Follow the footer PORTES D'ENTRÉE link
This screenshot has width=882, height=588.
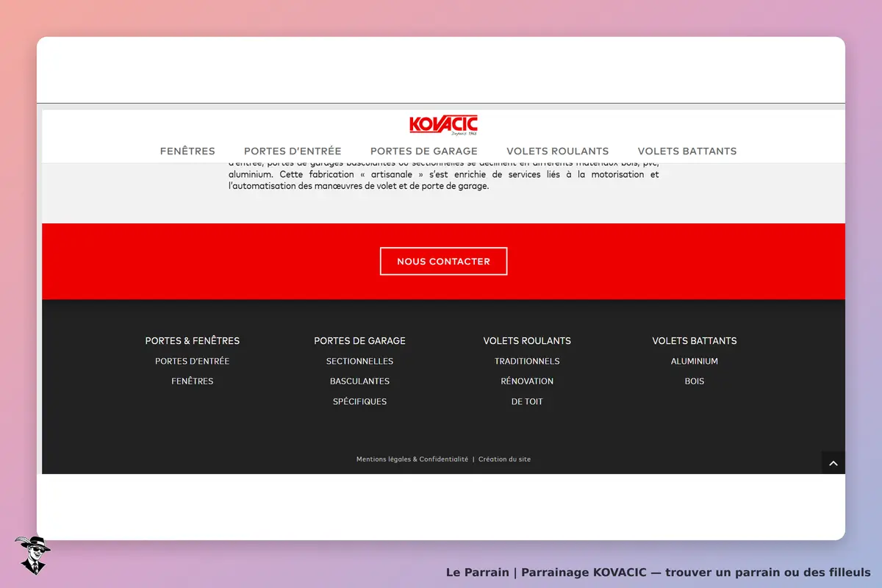coord(193,362)
